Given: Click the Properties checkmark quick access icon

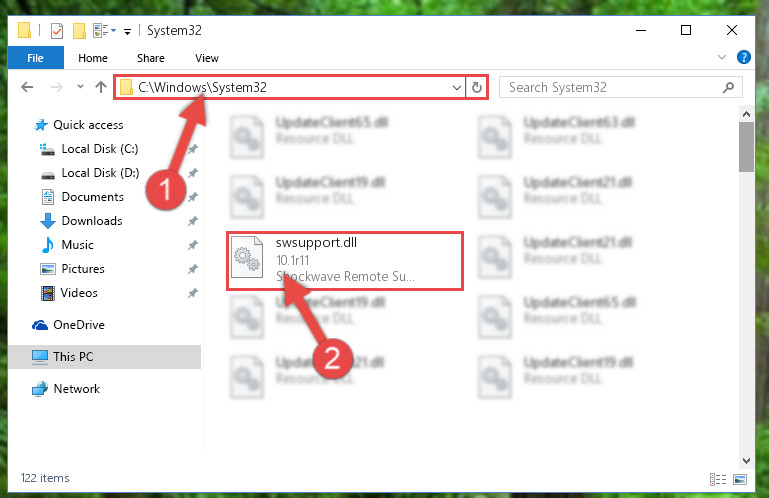Looking at the screenshot, I should click(x=57, y=30).
